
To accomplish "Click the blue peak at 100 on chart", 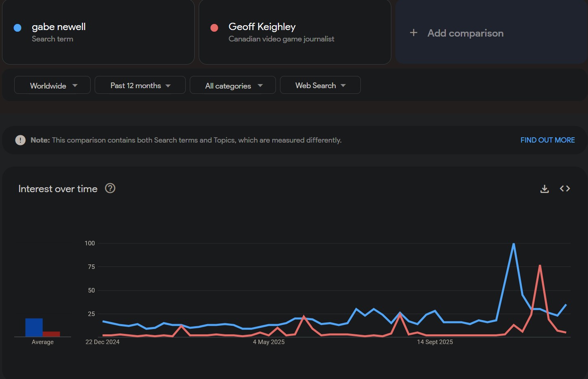I will pyautogui.click(x=514, y=244).
